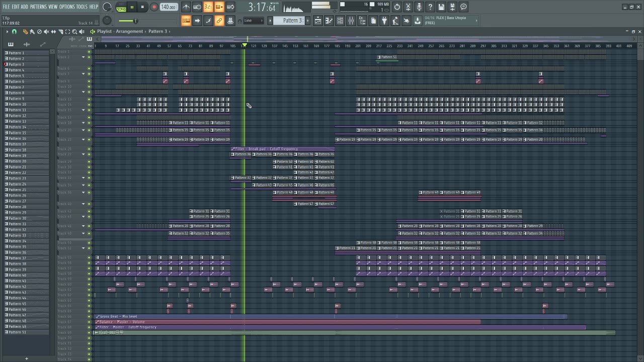Click the master volume knob
Screen dimensions: 644x362
coord(107,7)
